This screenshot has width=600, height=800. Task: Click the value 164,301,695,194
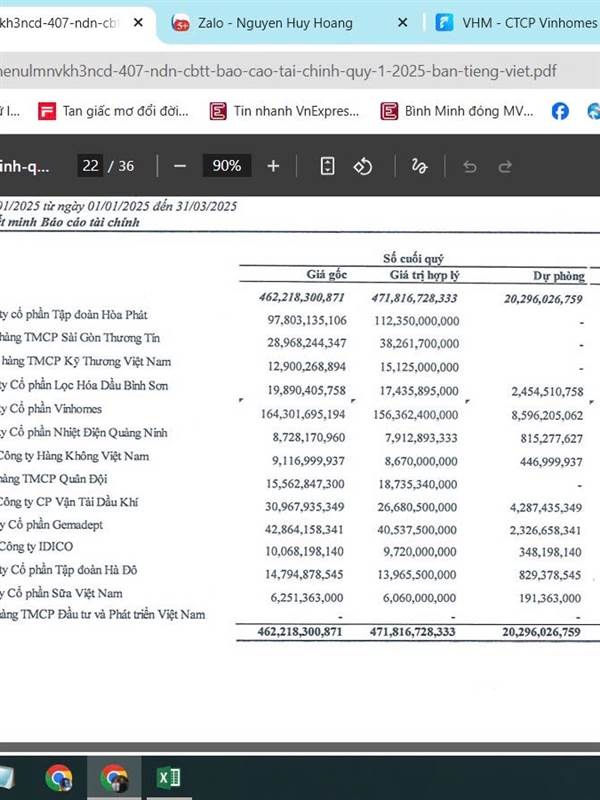click(304, 414)
